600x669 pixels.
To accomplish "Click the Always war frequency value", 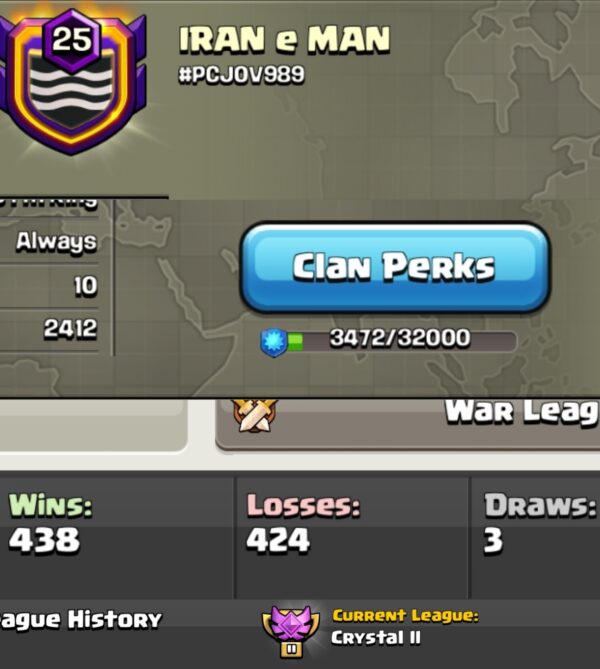I will pos(56,241).
